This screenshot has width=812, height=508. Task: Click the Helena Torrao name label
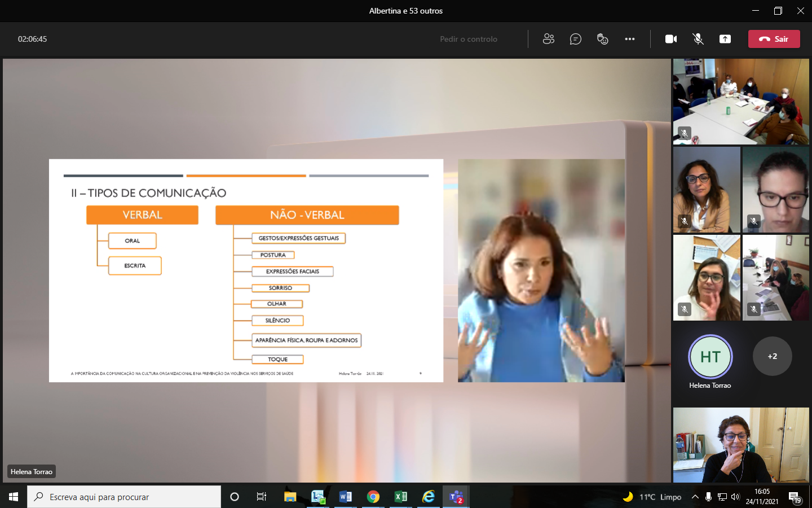[32, 471]
